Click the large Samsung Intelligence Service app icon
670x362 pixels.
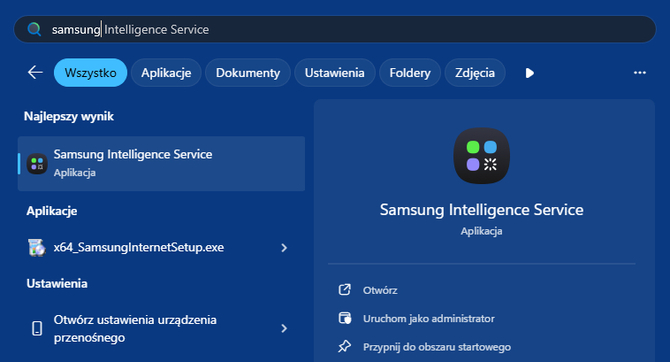(x=482, y=156)
